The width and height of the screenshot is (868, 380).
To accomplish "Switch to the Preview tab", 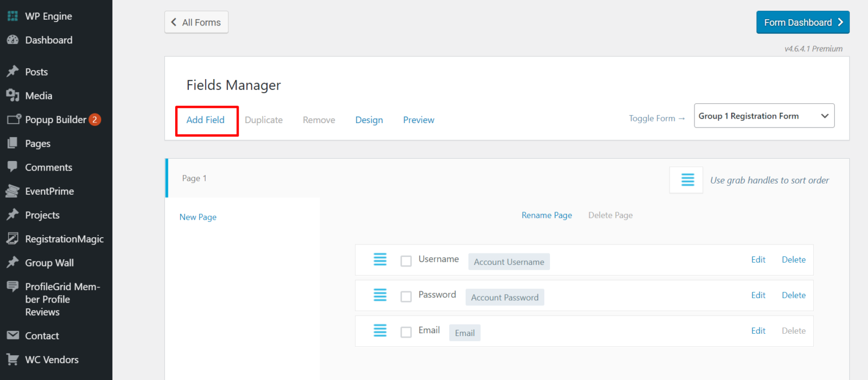I will point(418,120).
